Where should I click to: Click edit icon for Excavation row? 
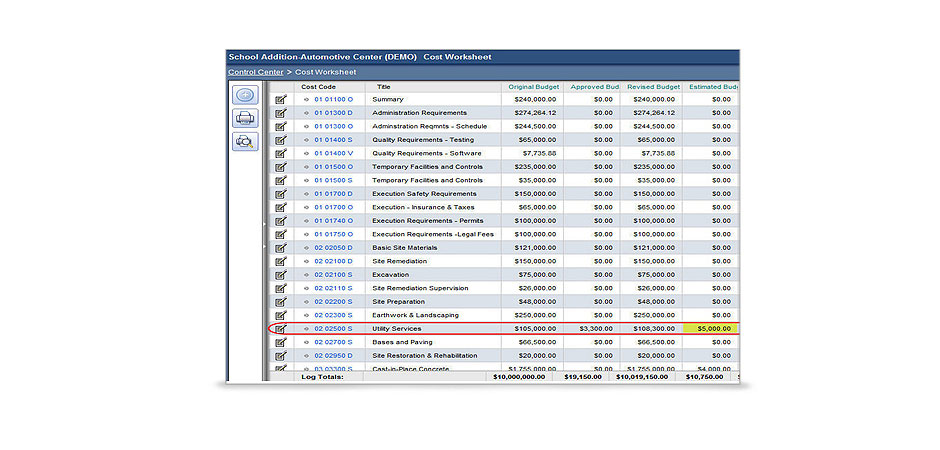coord(281,275)
